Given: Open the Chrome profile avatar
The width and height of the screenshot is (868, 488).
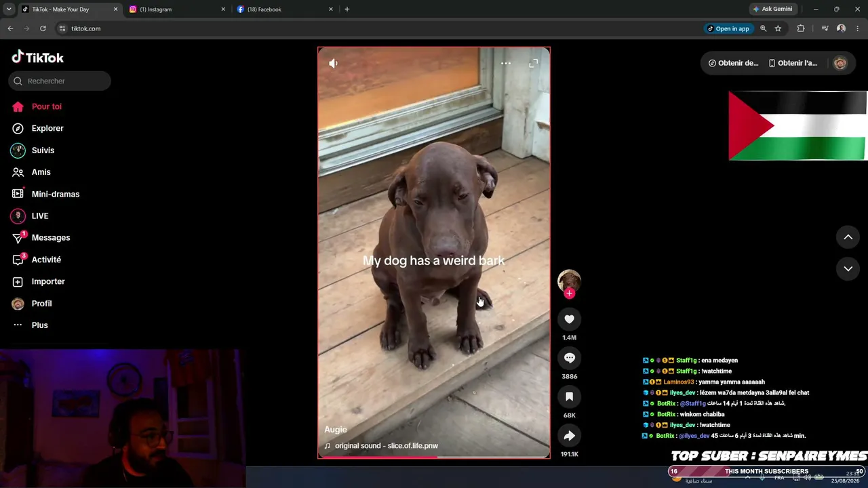Looking at the screenshot, I should tap(842, 28).
